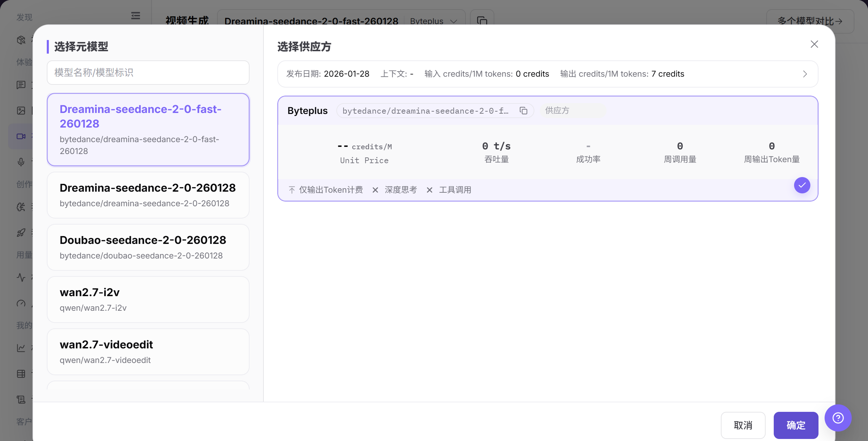This screenshot has height=441, width=868.
Task: Open the image generation icon in sidebar
Action: tap(21, 111)
